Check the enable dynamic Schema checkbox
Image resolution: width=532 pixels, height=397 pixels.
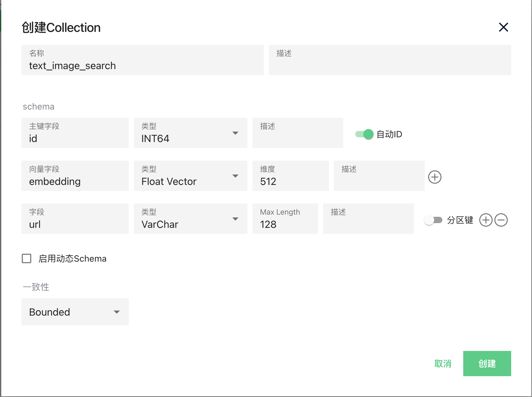[27, 258]
